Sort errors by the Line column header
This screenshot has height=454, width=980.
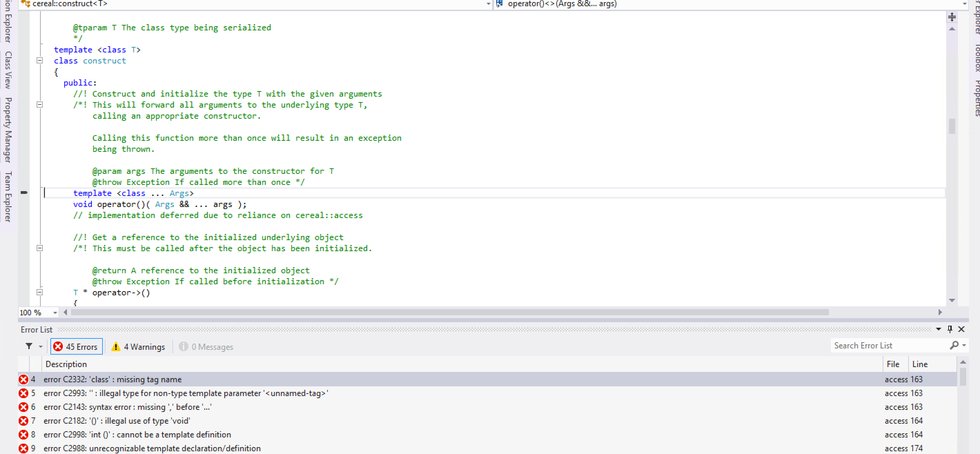pyautogui.click(x=920, y=364)
